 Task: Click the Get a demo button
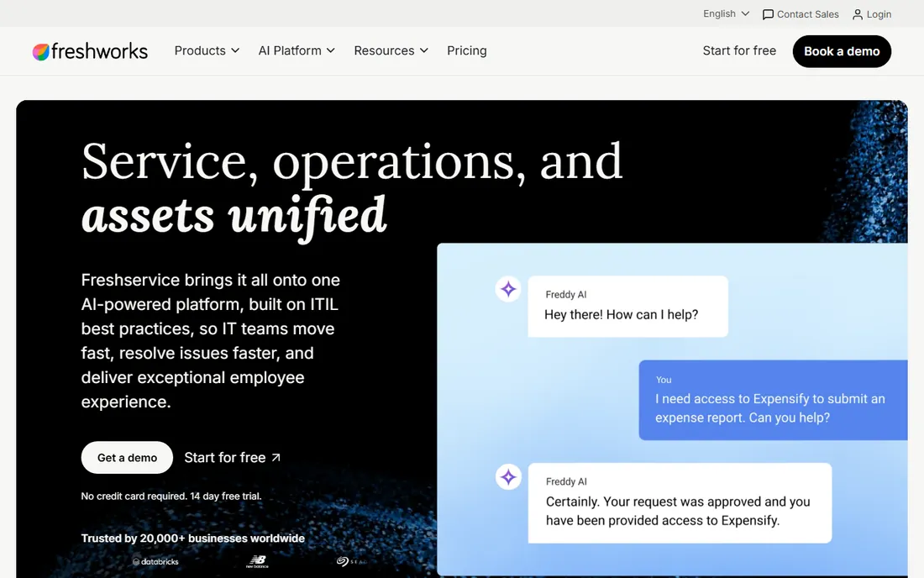click(x=127, y=458)
